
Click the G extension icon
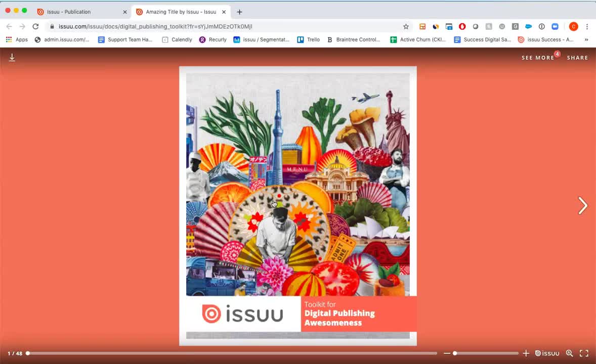click(515, 27)
